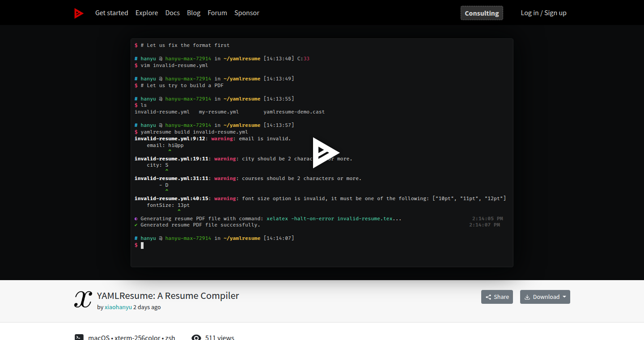
Task: Open author xiaohanyu's profile link
Action: (118, 307)
